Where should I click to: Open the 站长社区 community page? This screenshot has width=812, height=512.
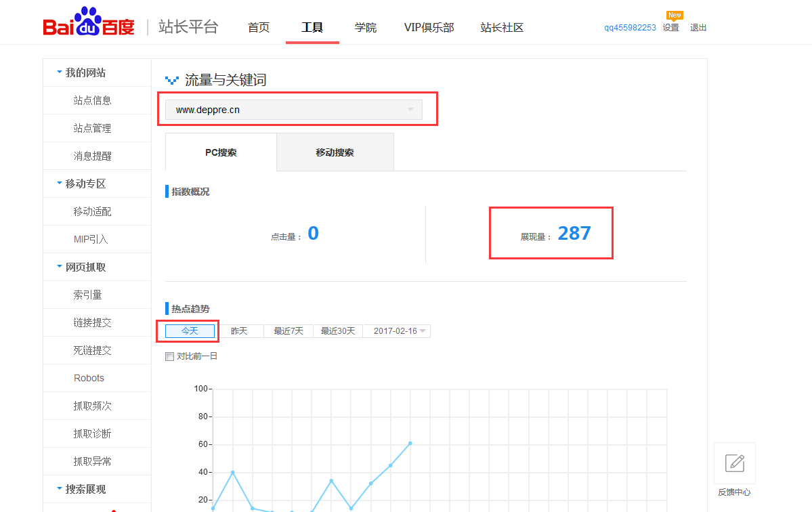501,27
